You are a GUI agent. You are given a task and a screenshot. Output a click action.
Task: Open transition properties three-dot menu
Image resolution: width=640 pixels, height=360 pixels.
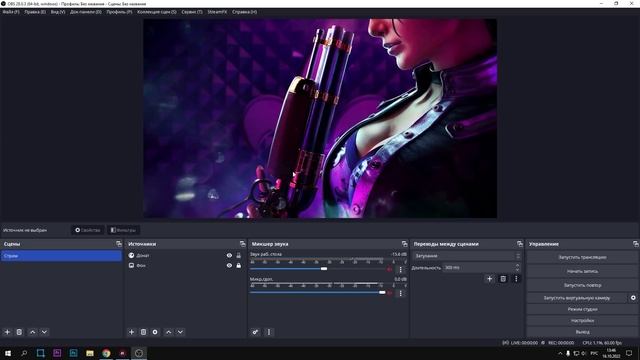tap(516, 279)
